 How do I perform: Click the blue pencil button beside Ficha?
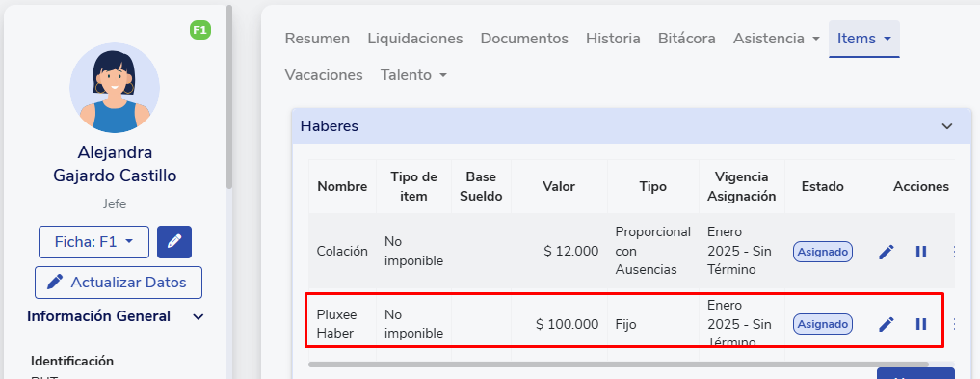click(x=174, y=242)
